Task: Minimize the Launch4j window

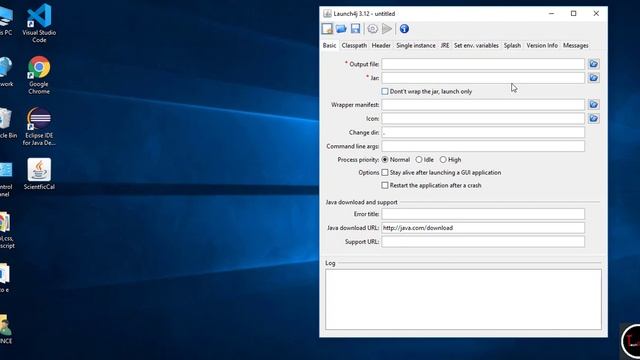Action: click(551, 13)
